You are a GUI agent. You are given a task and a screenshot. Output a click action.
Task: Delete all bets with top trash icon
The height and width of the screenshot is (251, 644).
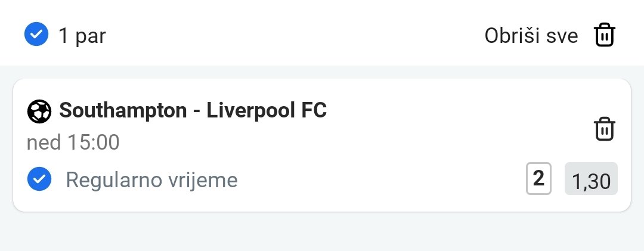tap(604, 36)
